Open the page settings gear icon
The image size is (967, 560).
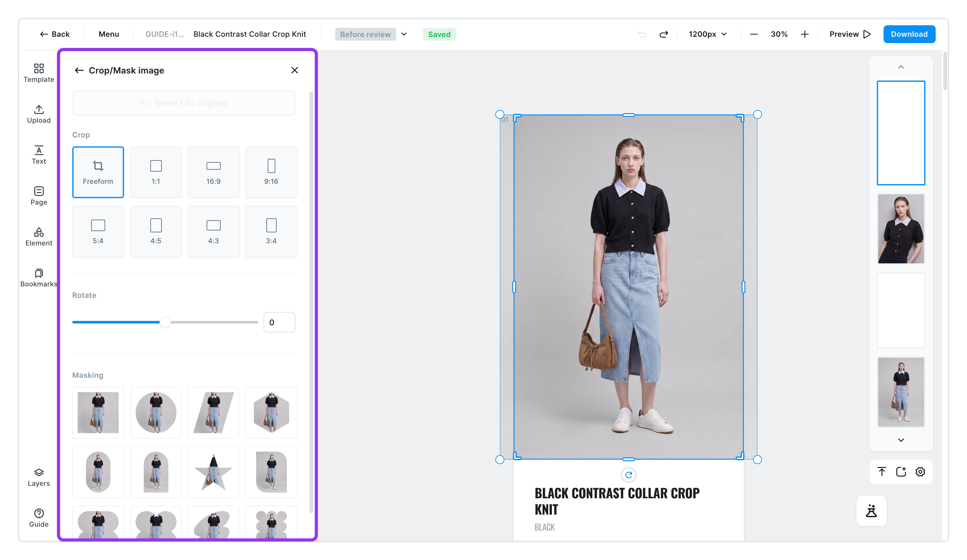point(920,471)
